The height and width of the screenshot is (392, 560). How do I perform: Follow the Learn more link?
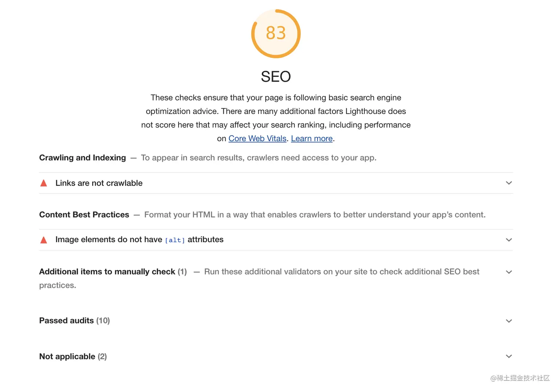point(312,139)
